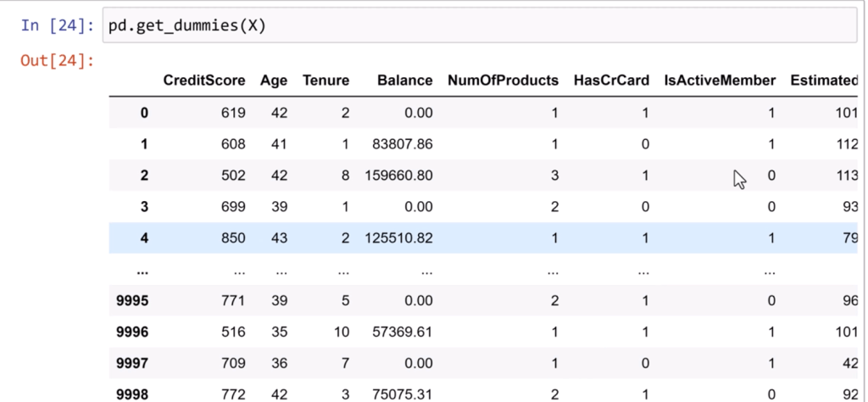
Task: Click the pd.get_dummies(X) code input cell
Action: point(475,26)
